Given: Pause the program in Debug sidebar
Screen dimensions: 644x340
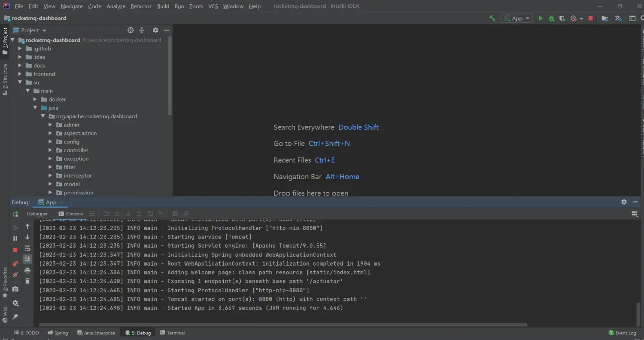Looking at the screenshot, I should coord(15,238).
